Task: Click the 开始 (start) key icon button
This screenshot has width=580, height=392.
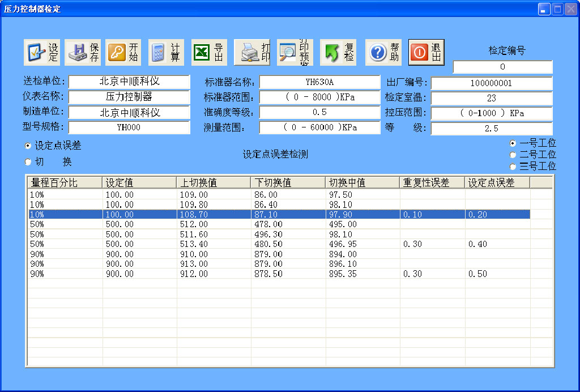Action: coord(123,53)
